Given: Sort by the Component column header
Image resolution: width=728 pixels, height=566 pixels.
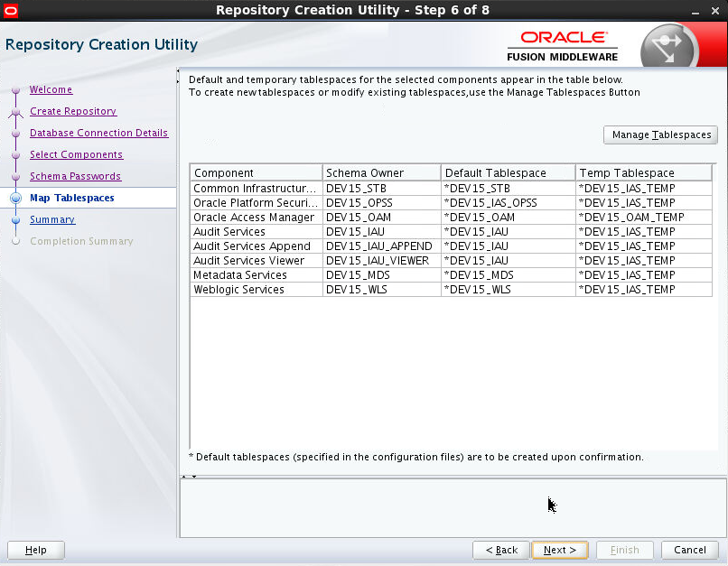Looking at the screenshot, I should 257,173.
